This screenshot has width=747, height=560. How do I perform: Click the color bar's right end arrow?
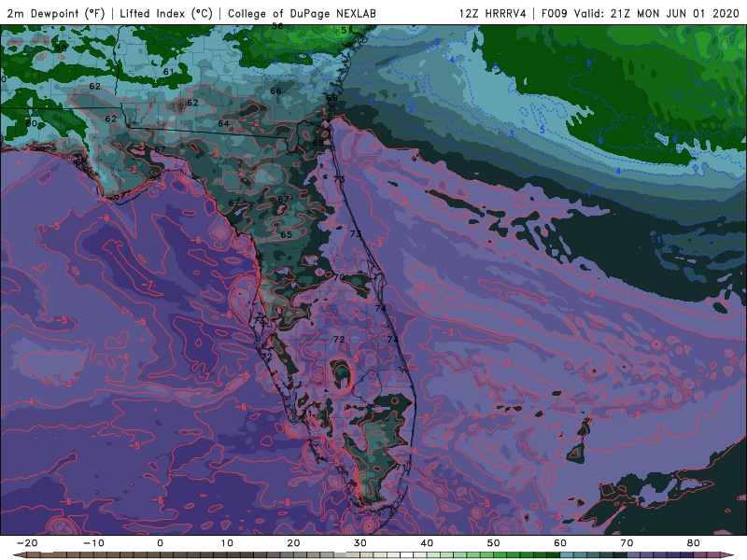728,555
